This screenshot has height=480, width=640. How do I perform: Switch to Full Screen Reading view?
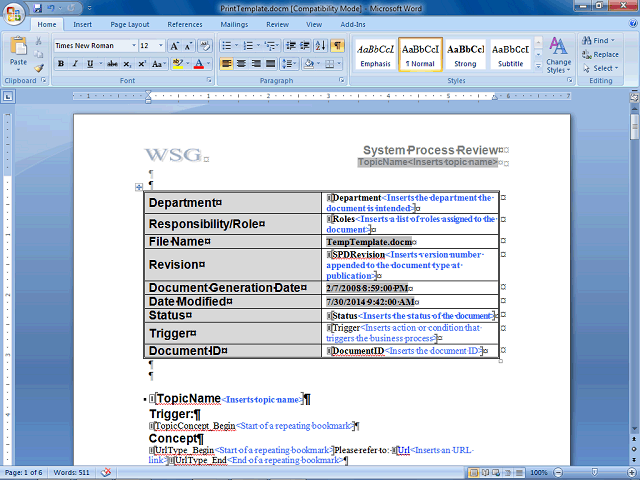[x=485, y=473]
